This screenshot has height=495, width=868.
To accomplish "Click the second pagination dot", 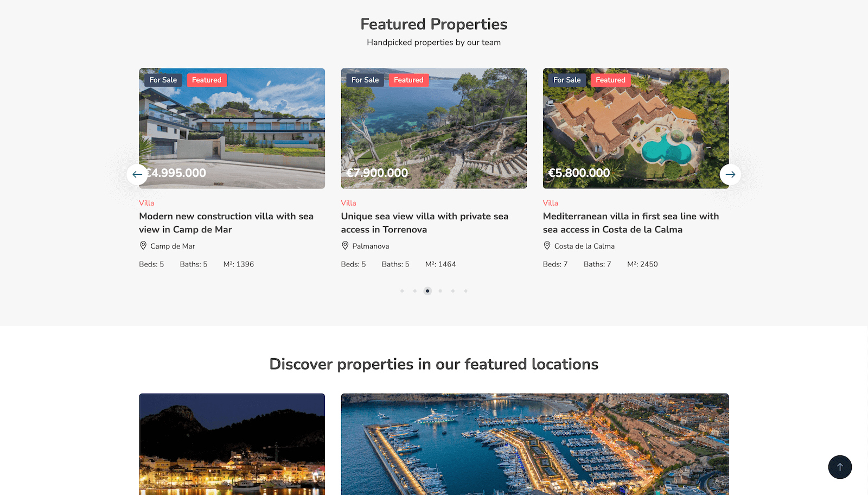I will click(x=414, y=291).
